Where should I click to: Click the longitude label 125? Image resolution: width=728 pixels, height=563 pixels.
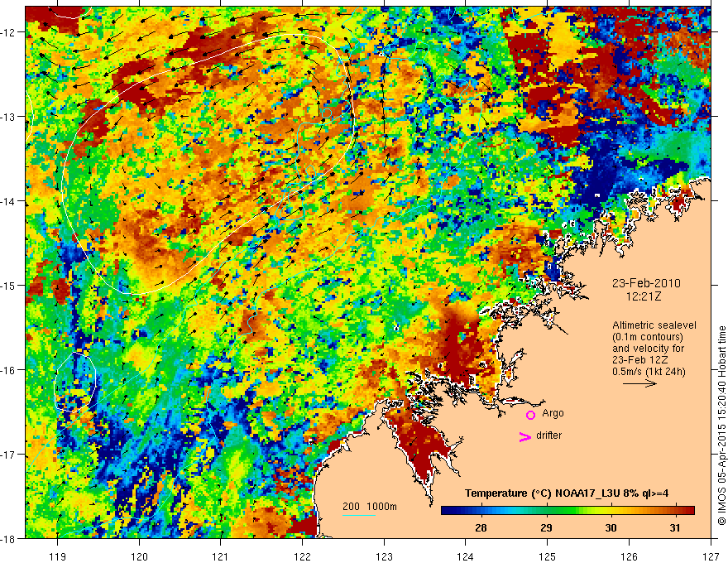tap(548, 556)
